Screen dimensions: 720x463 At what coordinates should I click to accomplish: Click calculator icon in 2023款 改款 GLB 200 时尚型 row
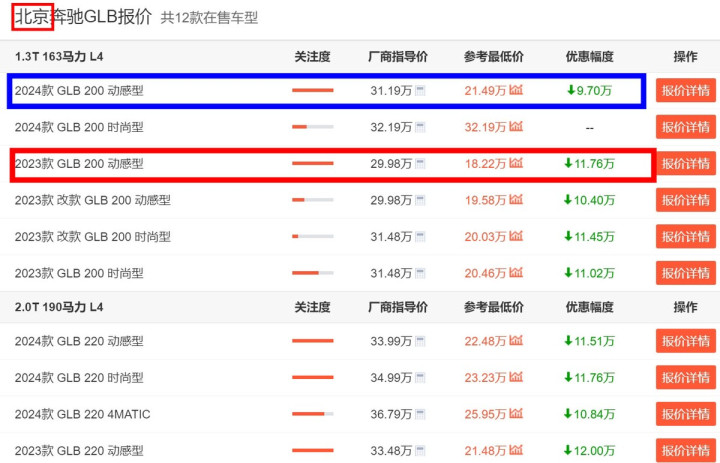click(420, 237)
